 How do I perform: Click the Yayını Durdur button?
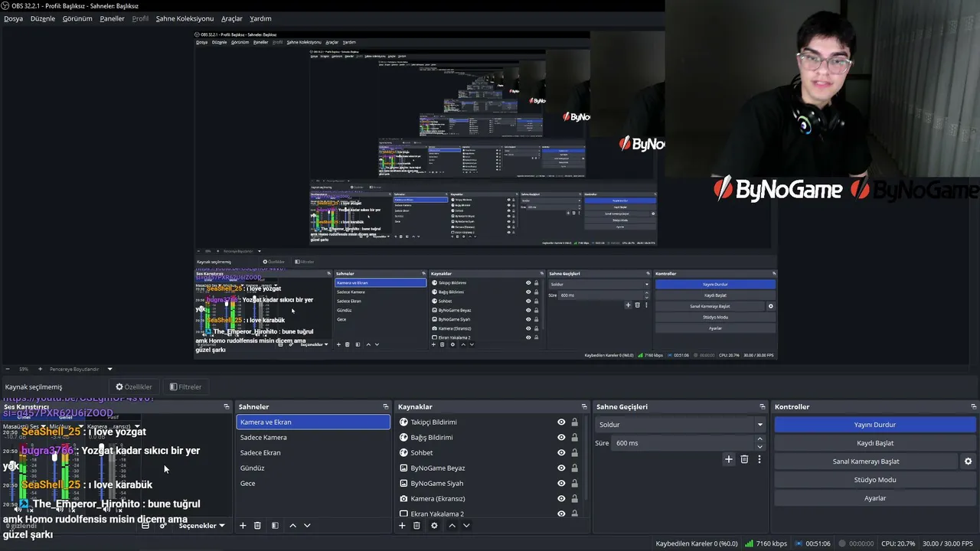[x=875, y=425]
